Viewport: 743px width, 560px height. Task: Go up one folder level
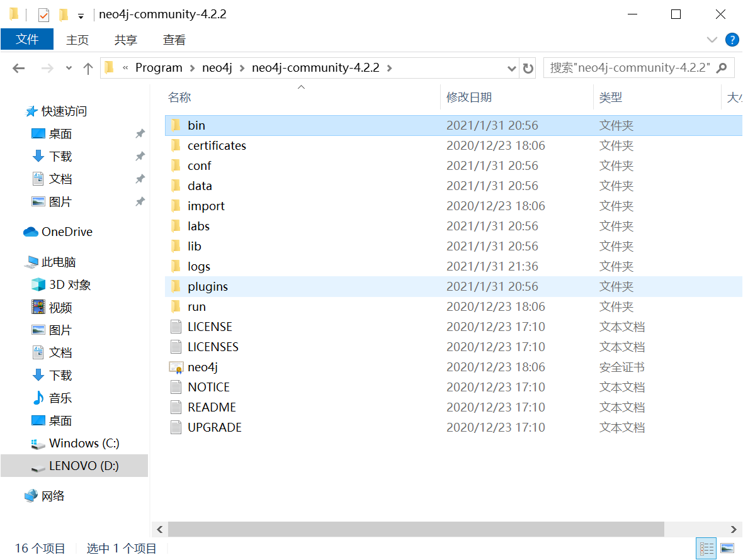point(88,68)
